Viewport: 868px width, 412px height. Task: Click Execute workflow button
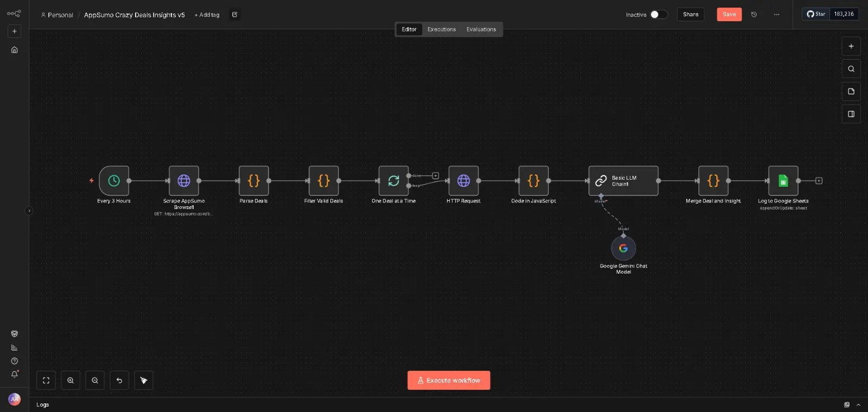[x=449, y=381]
